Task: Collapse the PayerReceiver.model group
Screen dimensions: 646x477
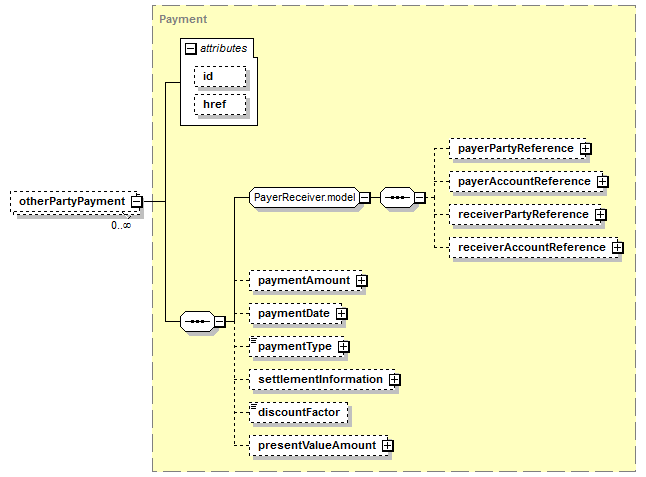Action: [x=365, y=198]
